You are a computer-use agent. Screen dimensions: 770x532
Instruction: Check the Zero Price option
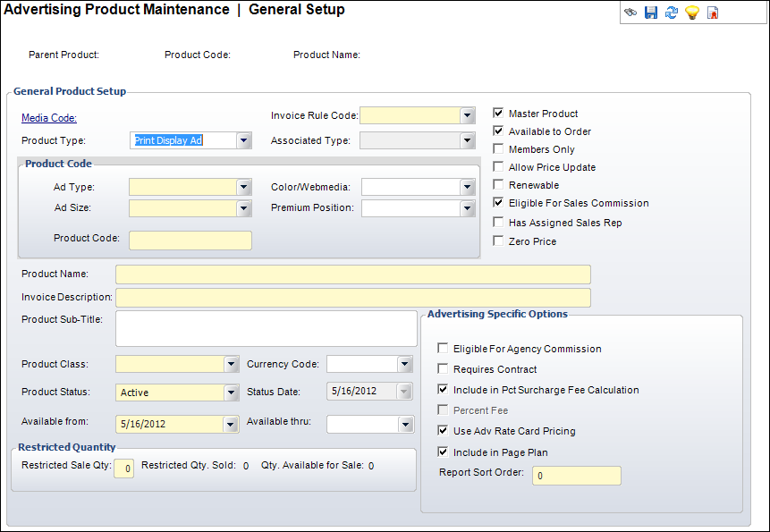pyautogui.click(x=498, y=241)
